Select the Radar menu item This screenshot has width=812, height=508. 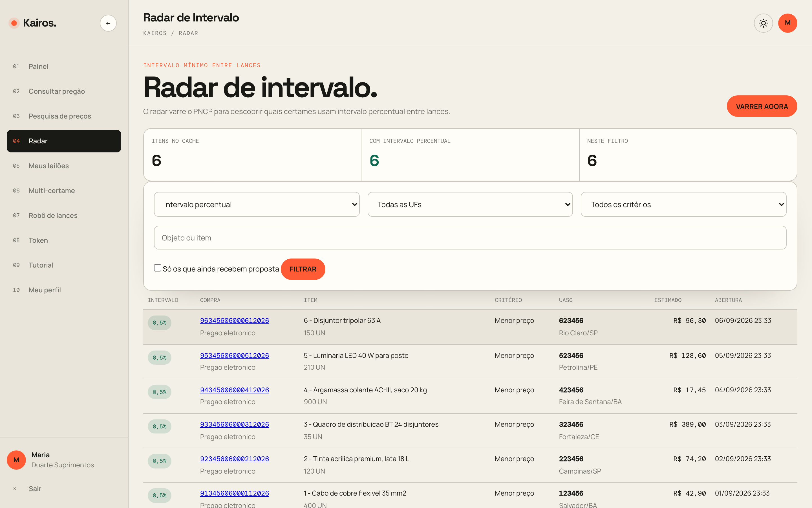[x=64, y=141]
